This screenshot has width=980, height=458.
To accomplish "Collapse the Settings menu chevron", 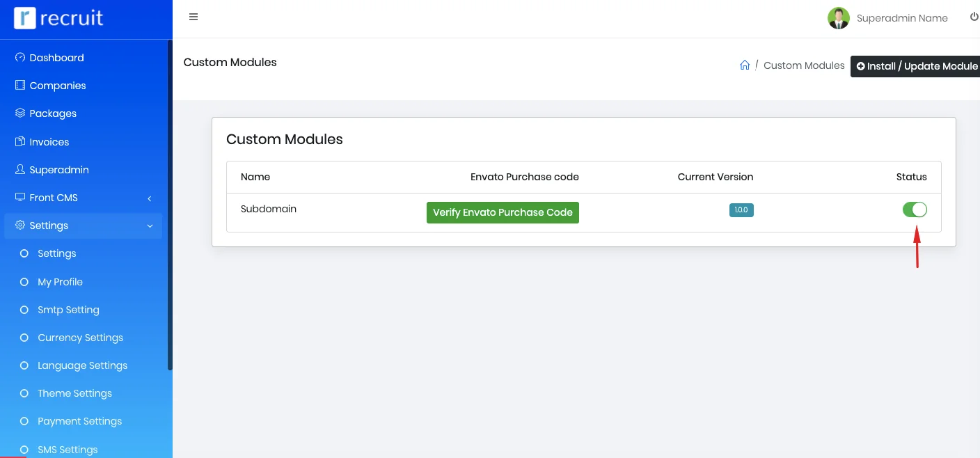I will [150, 226].
